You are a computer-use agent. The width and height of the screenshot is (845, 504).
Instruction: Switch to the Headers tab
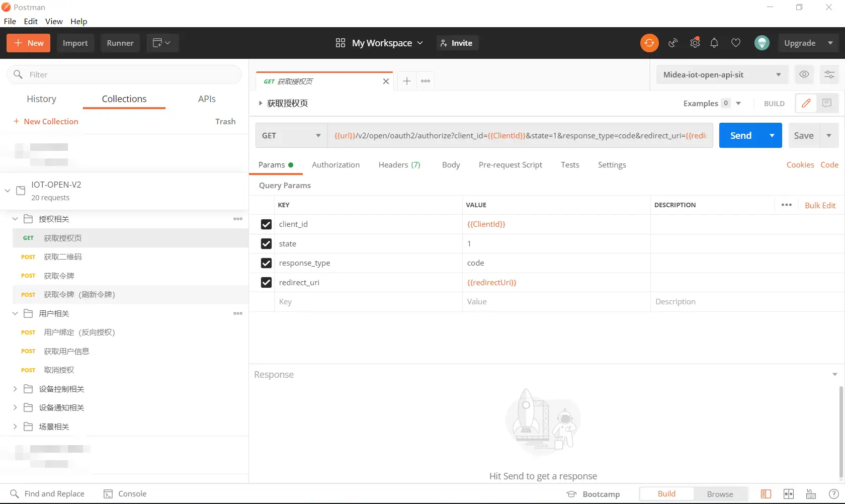point(399,165)
